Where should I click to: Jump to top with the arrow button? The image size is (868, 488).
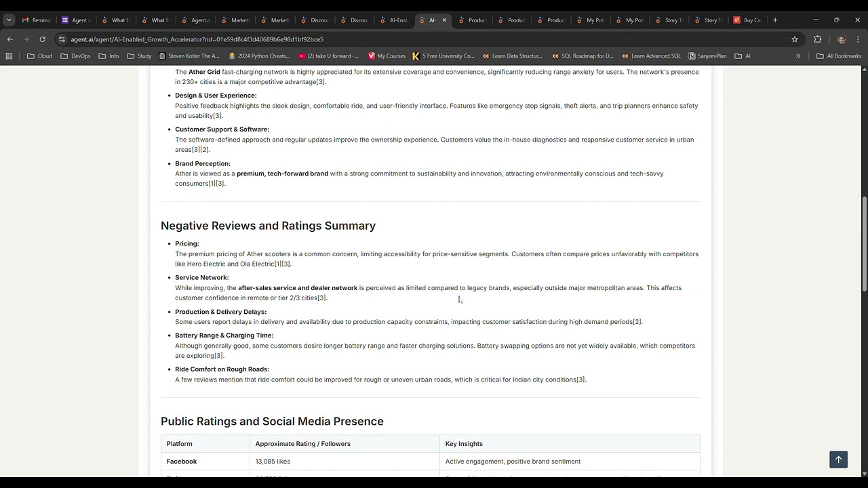pos(838,460)
